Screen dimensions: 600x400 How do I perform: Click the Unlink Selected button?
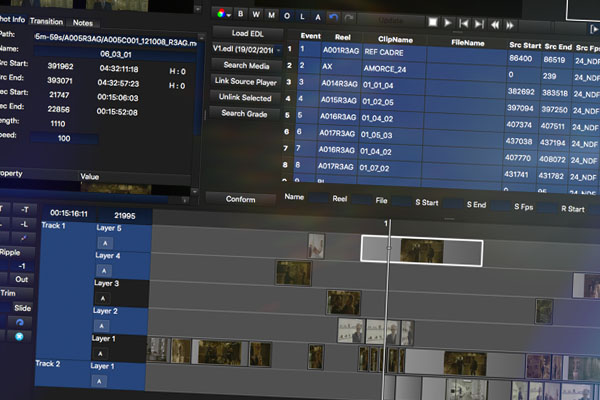[245, 98]
